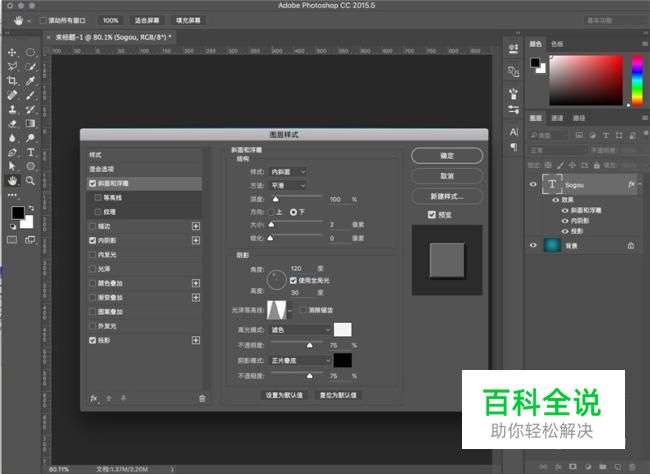This screenshot has width=650, height=474.
Task: Select the Gradient tool
Action: click(x=30, y=124)
